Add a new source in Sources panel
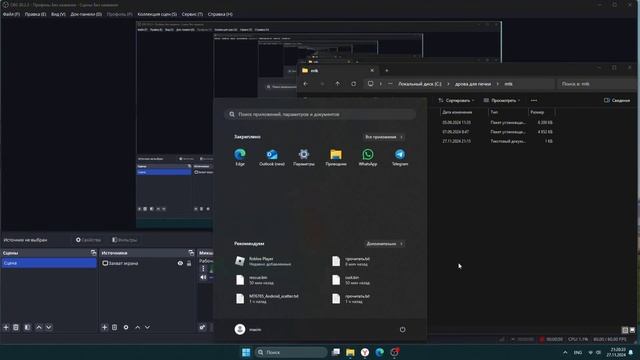 [x=104, y=327]
